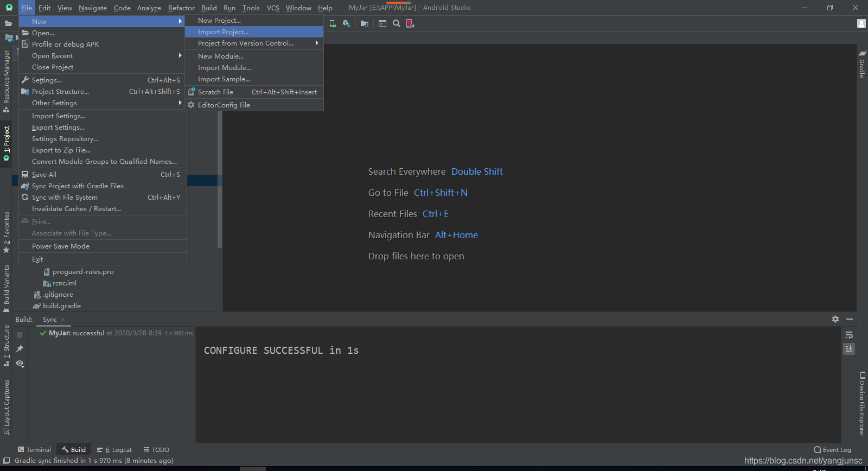Open AVD Manager from the toolbar
The height and width of the screenshot is (471, 868).
[x=333, y=23]
